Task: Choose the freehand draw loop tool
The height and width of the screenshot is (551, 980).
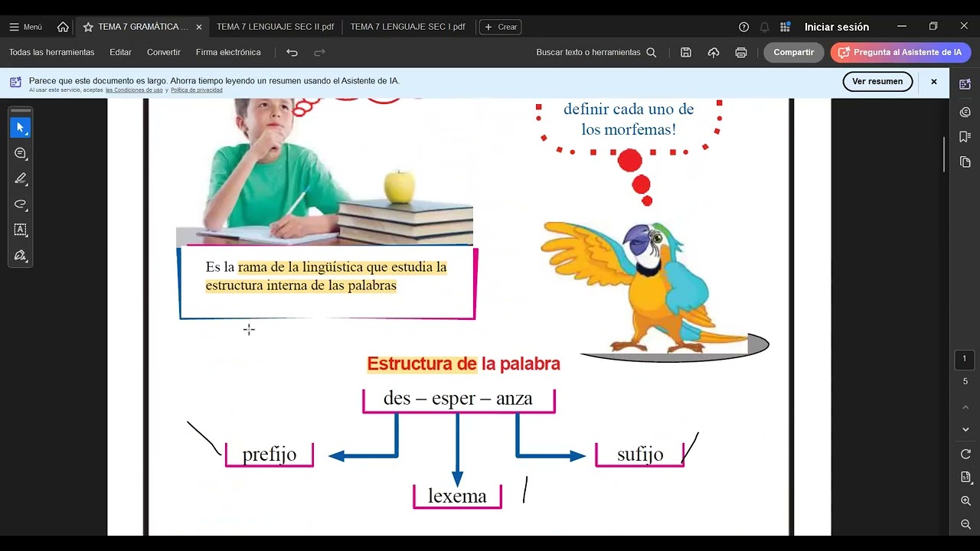Action: click(x=21, y=204)
